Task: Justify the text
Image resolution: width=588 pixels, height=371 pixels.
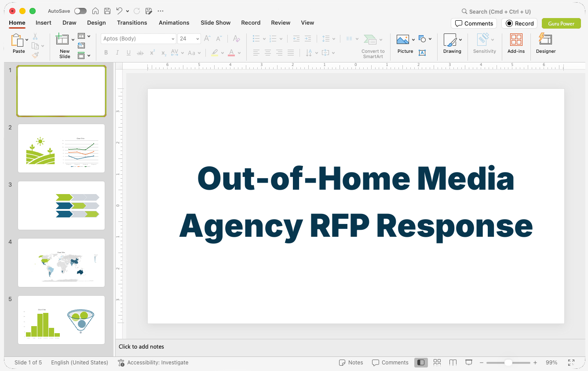Action: click(291, 53)
